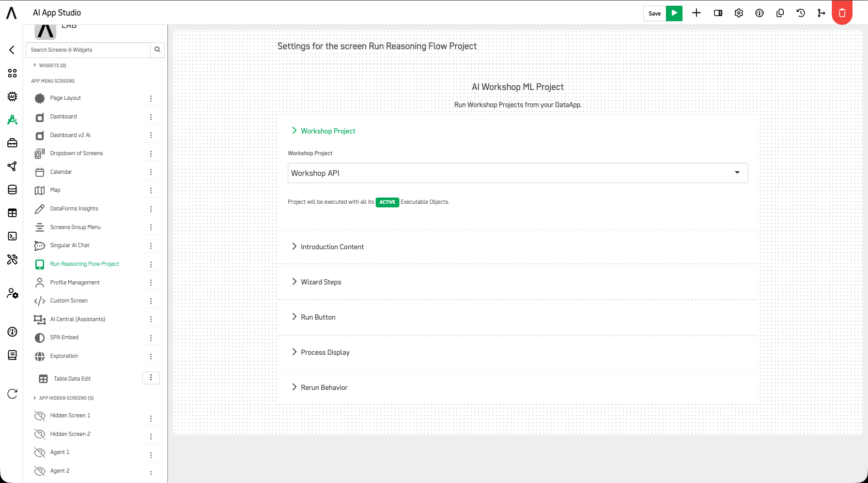Click the Search Screens & Widgets field
This screenshot has width=868, height=483.
click(x=88, y=50)
